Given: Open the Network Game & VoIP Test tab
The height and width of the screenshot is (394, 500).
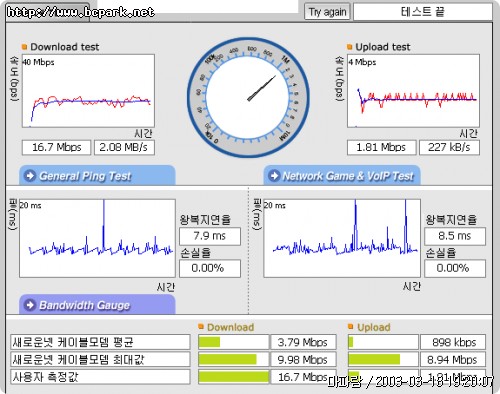Looking at the screenshot, I should [x=342, y=175].
